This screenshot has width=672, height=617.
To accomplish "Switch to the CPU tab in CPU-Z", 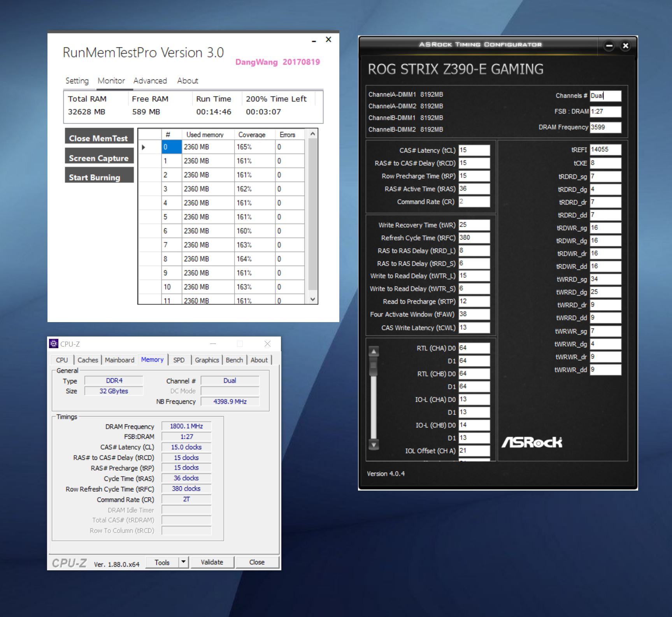I will [62, 360].
